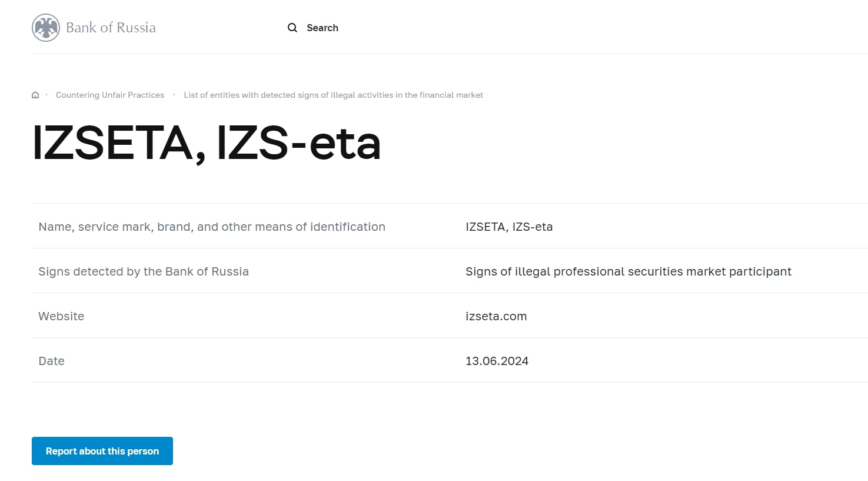This screenshot has width=868, height=481.
Task: Open the Search label in the header
Action: tap(322, 28)
